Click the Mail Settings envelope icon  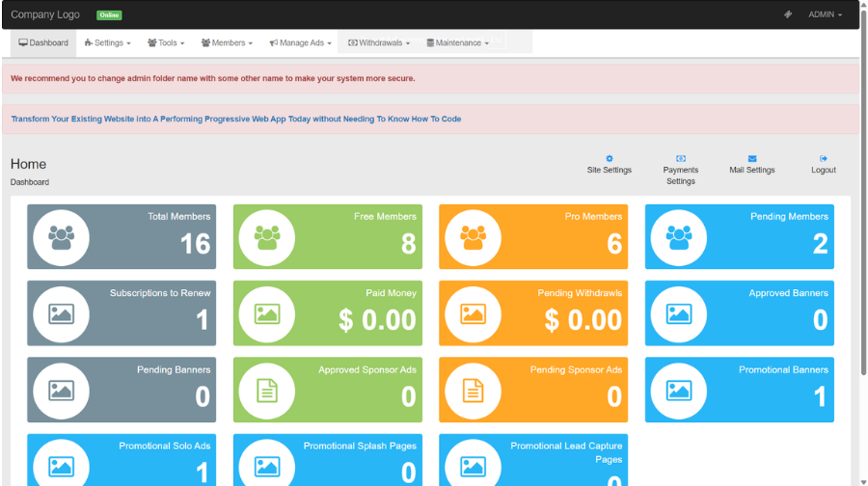click(x=751, y=158)
